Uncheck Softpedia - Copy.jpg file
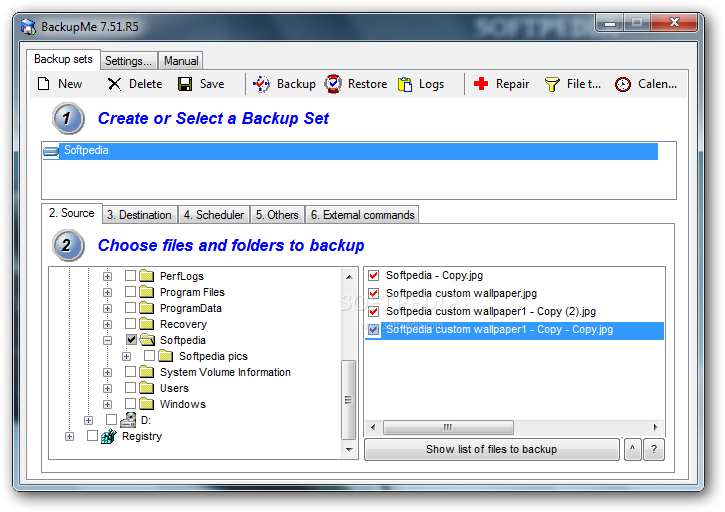The image size is (725, 512). [x=374, y=276]
